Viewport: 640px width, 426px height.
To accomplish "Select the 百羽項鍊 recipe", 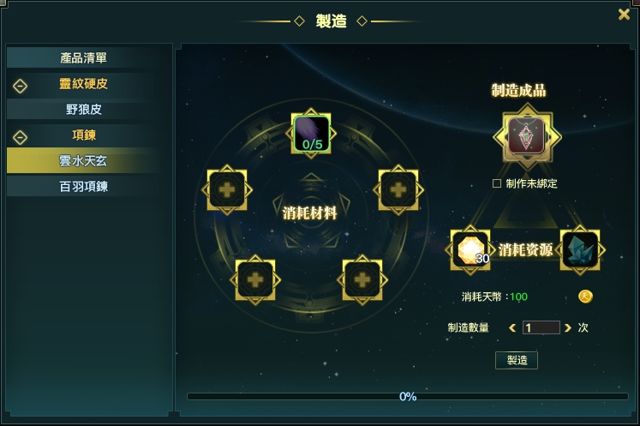I will tap(84, 186).
